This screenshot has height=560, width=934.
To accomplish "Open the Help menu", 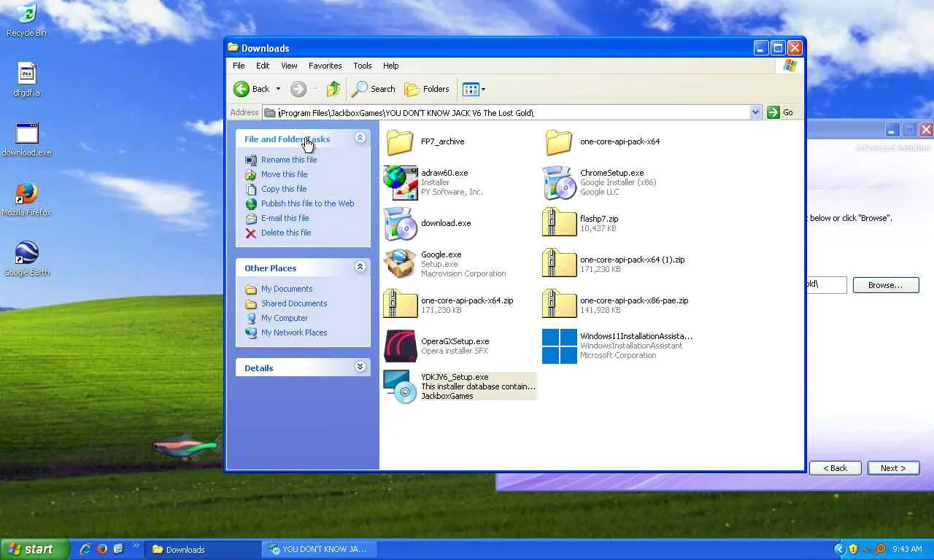I will pos(391,66).
